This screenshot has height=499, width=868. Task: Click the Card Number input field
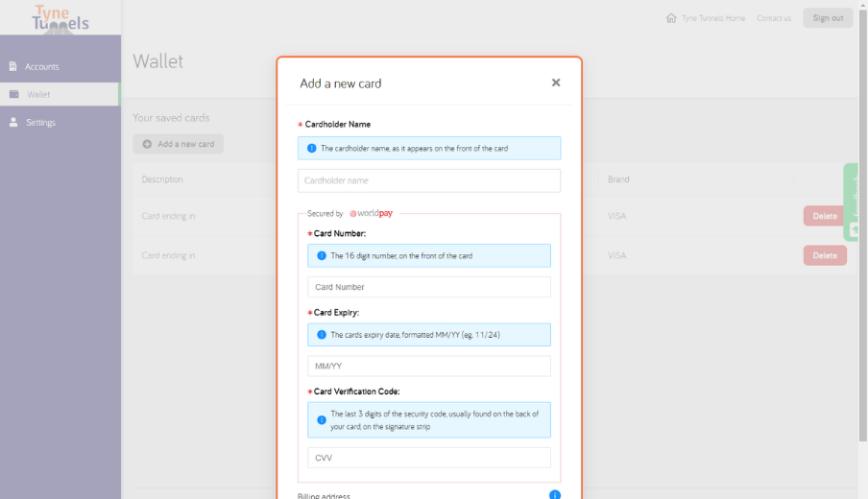[x=429, y=287]
